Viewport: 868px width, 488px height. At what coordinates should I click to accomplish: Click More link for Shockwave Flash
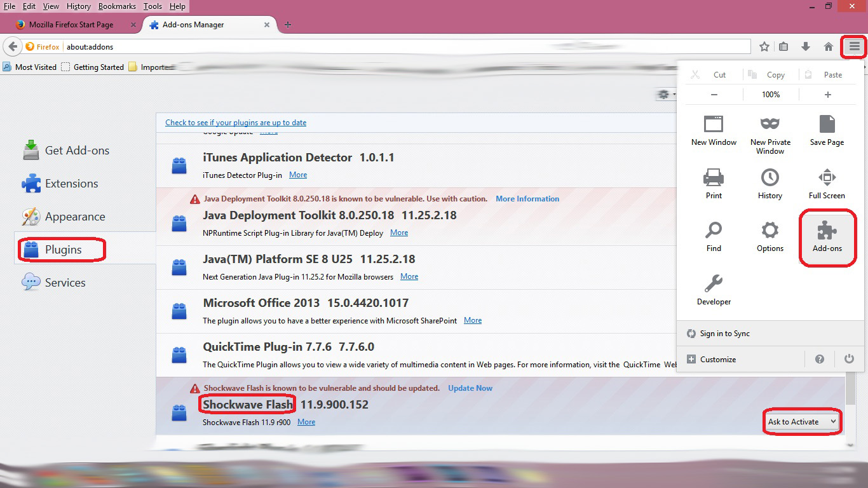(306, 422)
